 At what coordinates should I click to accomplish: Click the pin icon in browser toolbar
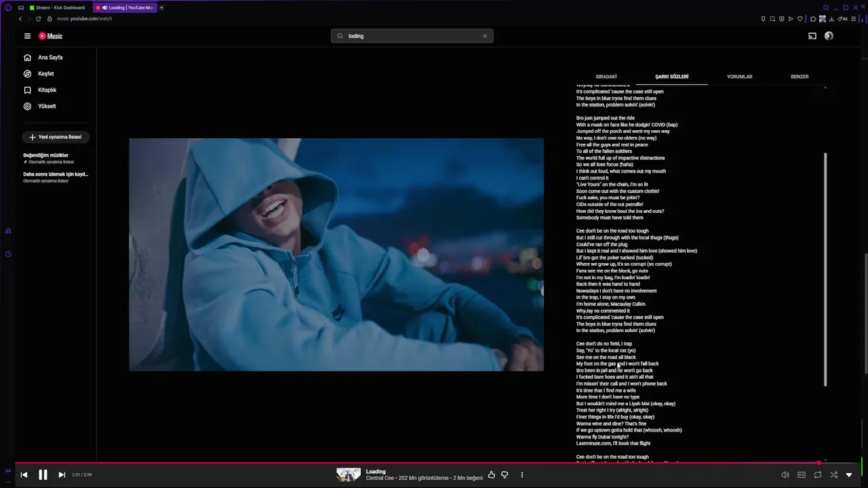click(764, 18)
